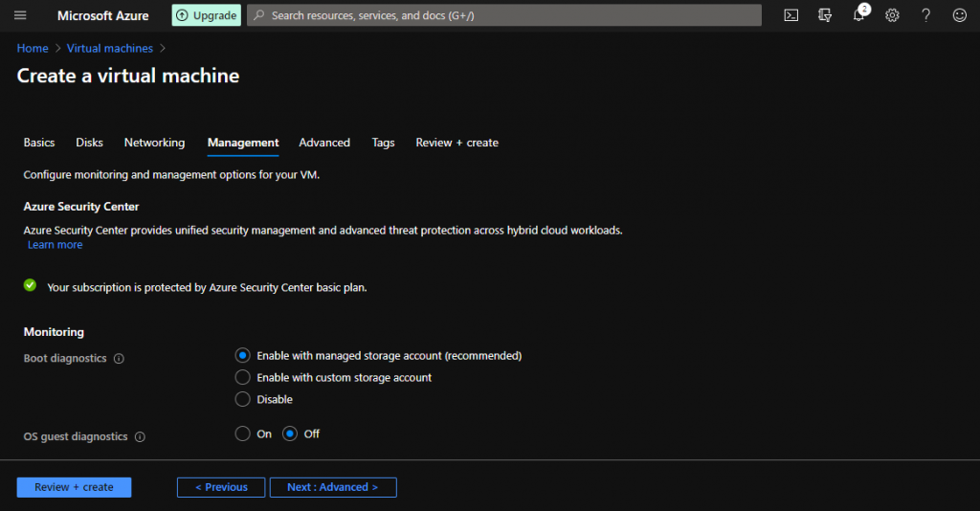
Task: Open the Advanced tab
Action: click(324, 143)
